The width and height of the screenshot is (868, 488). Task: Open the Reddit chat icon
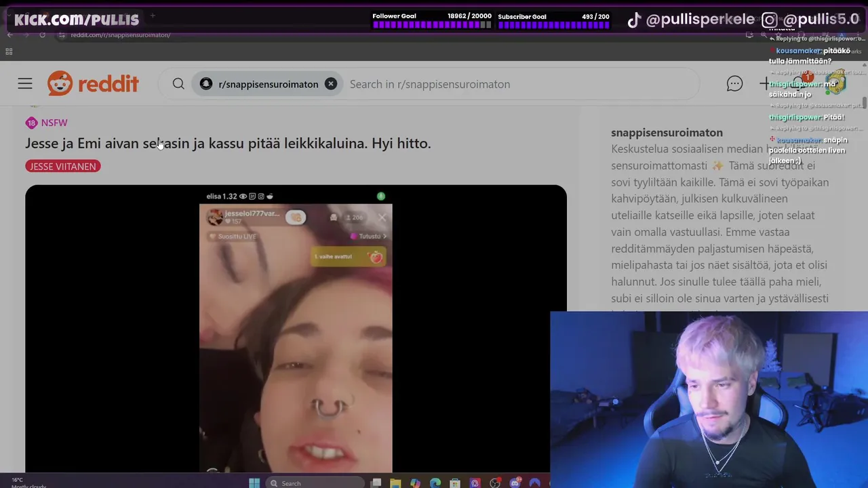click(734, 84)
